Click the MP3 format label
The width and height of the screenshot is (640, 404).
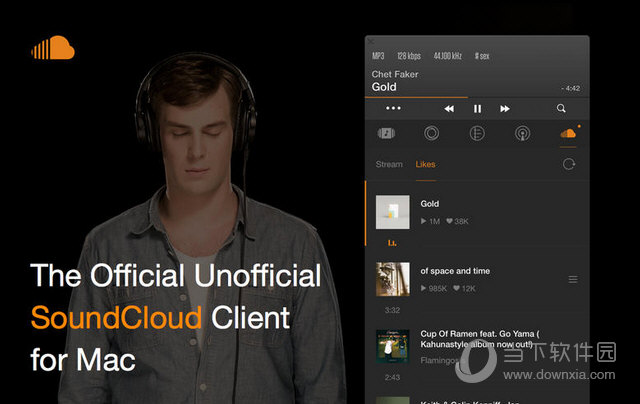tap(378, 56)
